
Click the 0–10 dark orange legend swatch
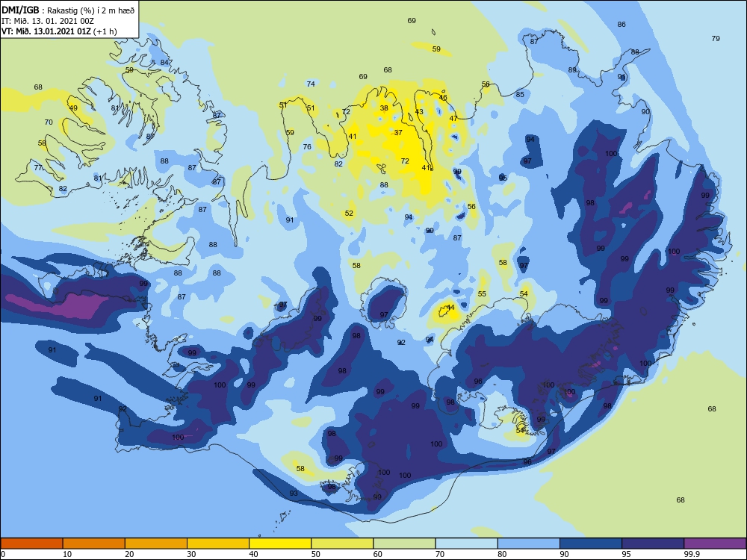click(x=31, y=544)
